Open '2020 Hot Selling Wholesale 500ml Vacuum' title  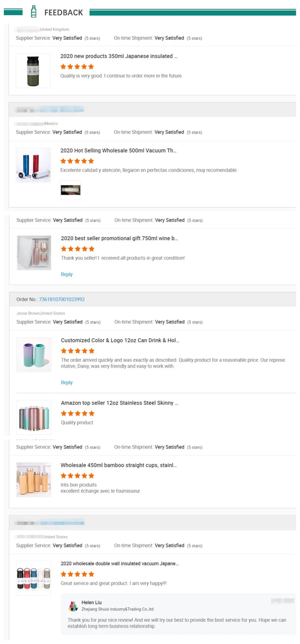click(x=118, y=151)
